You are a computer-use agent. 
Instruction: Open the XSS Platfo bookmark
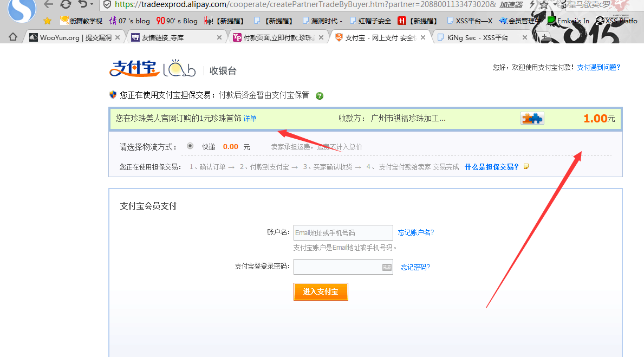coord(617,21)
